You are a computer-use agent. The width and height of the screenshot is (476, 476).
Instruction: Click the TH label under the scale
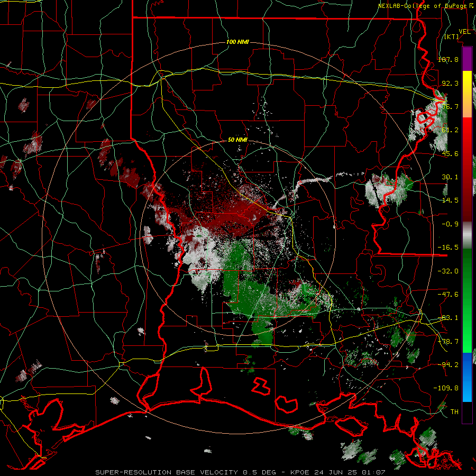point(454,412)
